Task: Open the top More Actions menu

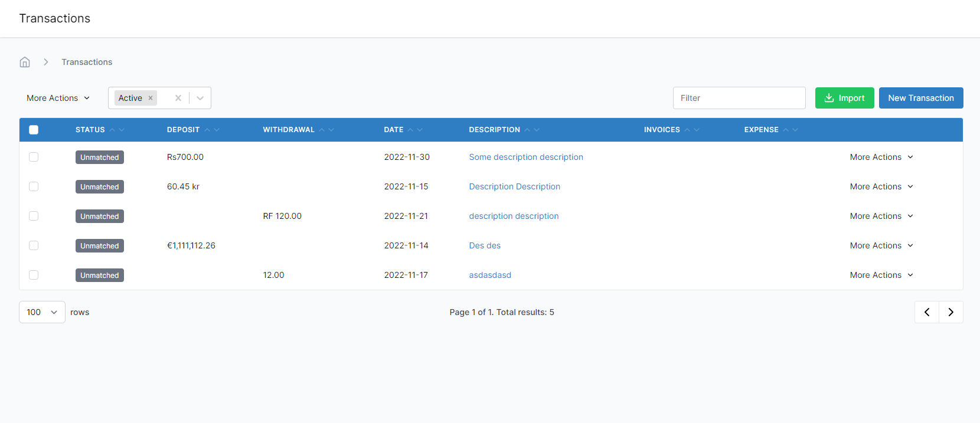Action: (58, 98)
